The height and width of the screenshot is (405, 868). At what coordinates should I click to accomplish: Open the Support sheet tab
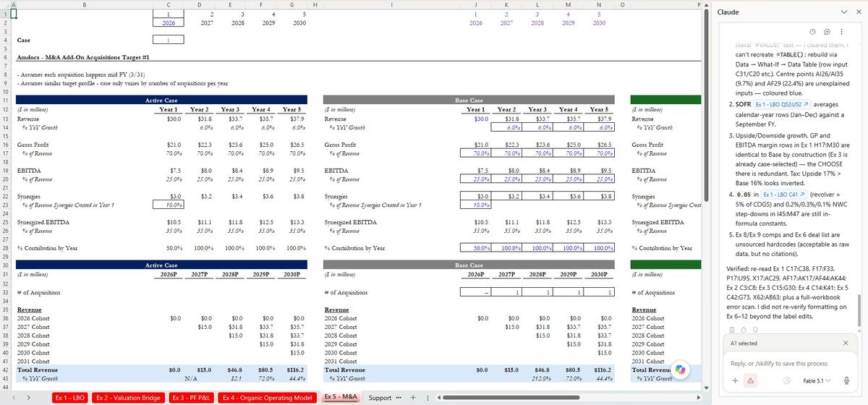tap(380, 398)
